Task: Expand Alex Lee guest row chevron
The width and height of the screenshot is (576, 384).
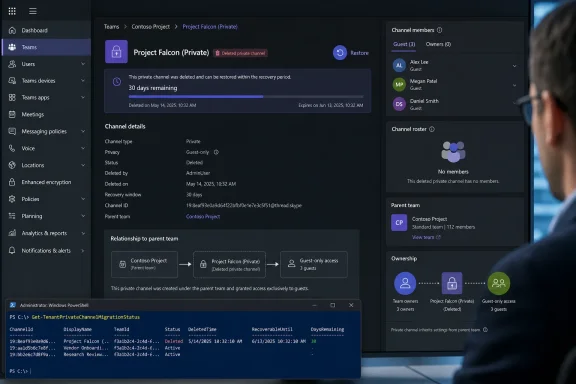Action: tap(514, 66)
